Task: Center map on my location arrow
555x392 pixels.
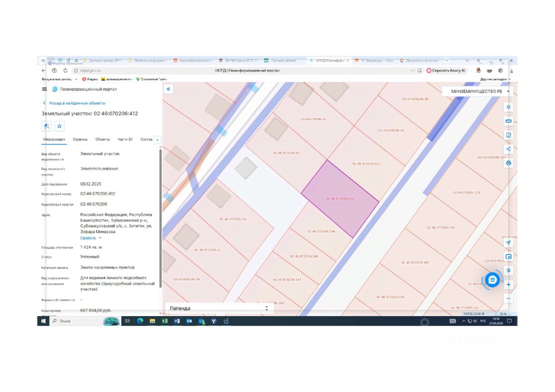Action: click(509, 243)
